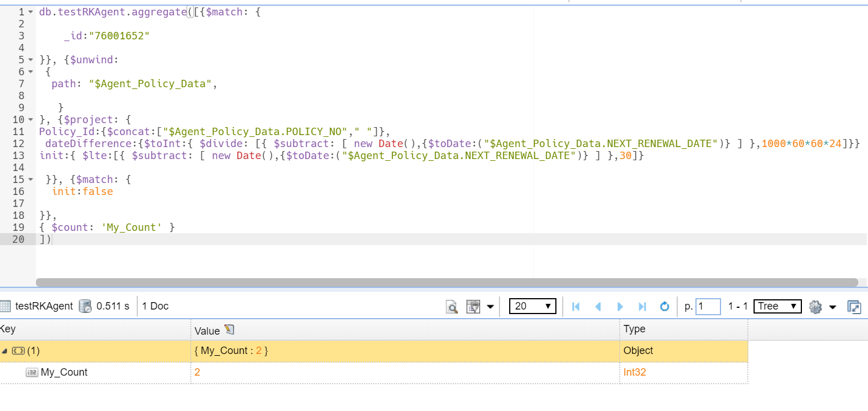This screenshot has height=411, width=868.
Task: Refresh the query results
Action: coord(664,306)
